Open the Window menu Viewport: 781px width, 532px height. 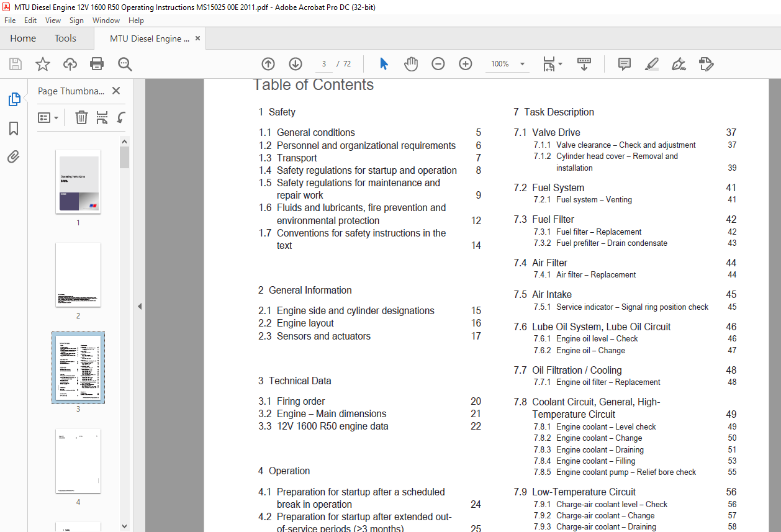(106, 20)
